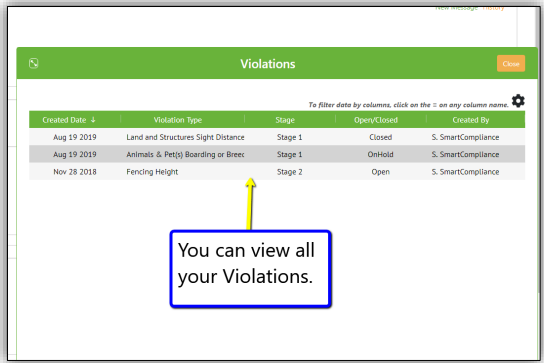Viewport: 544px width, 363px height.
Task: Click the Violation Type column header
Action: pyautogui.click(x=178, y=120)
